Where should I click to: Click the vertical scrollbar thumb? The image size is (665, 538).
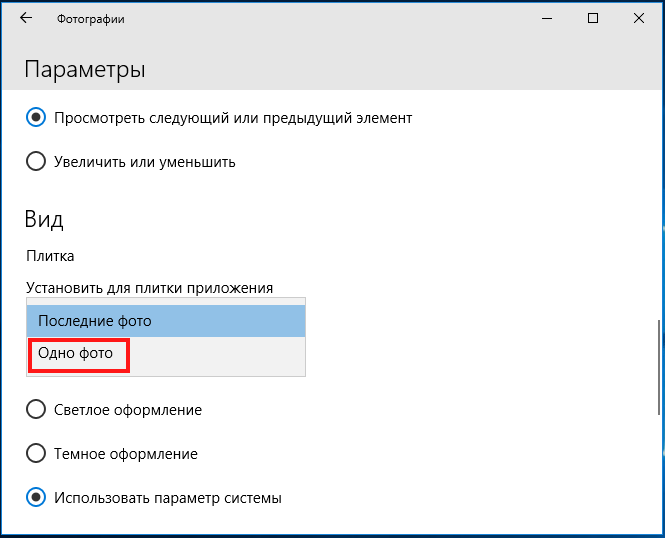pos(659,367)
